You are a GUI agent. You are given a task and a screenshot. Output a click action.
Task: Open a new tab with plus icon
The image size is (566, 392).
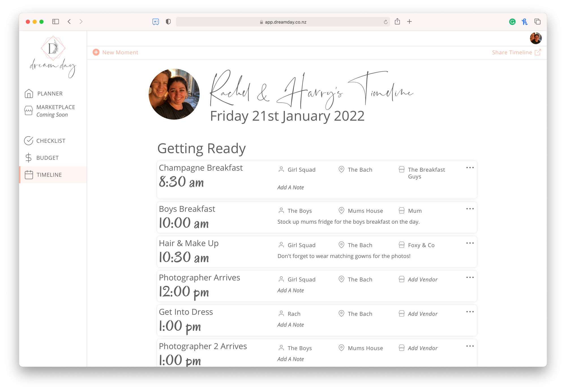coord(409,21)
